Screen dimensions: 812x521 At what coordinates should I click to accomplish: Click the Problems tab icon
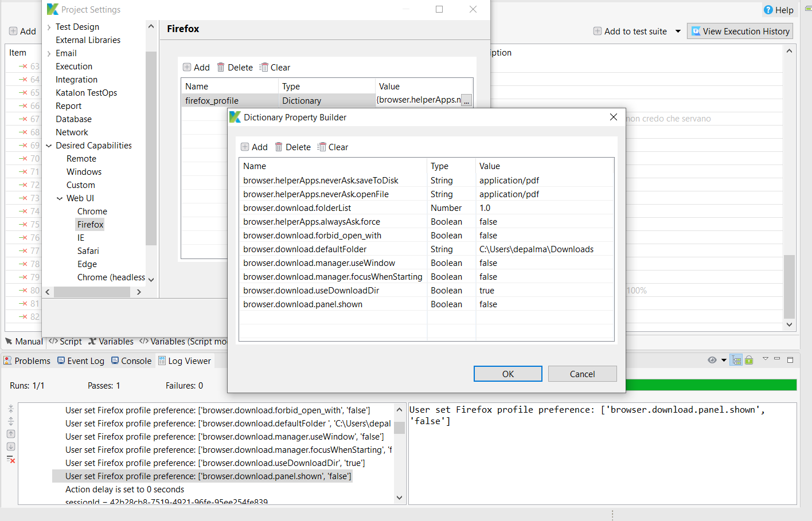point(7,361)
